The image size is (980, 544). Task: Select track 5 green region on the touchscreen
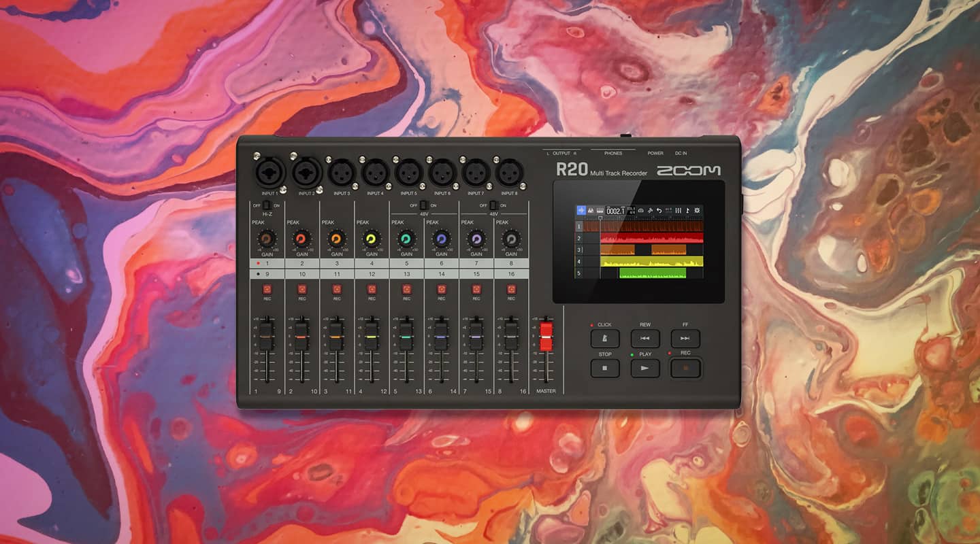pos(653,273)
